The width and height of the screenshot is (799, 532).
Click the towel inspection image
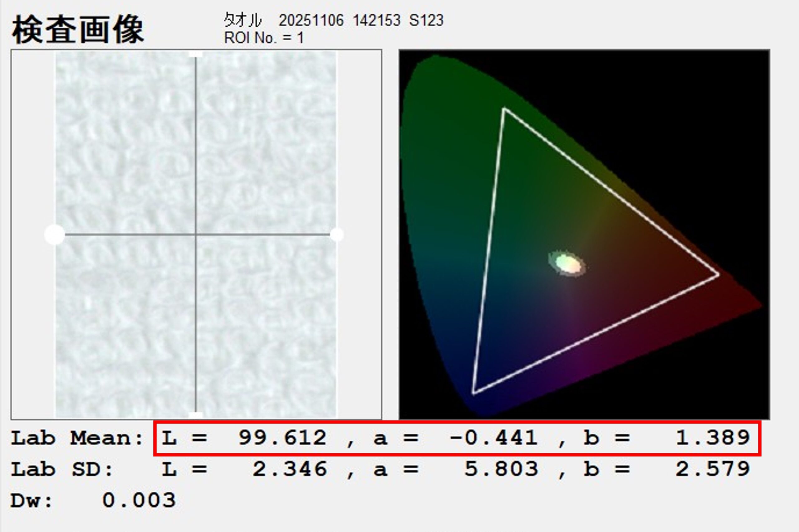click(x=196, y=235)
